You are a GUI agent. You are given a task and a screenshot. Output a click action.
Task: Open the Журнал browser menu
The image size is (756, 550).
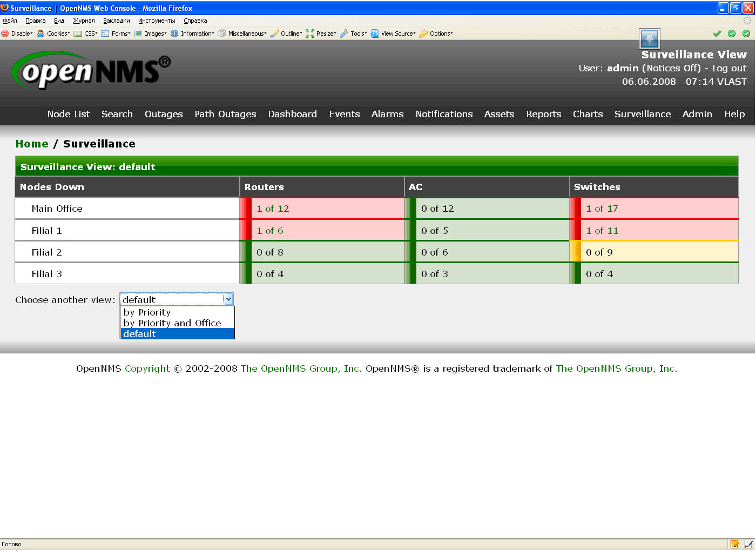point(84,21)
